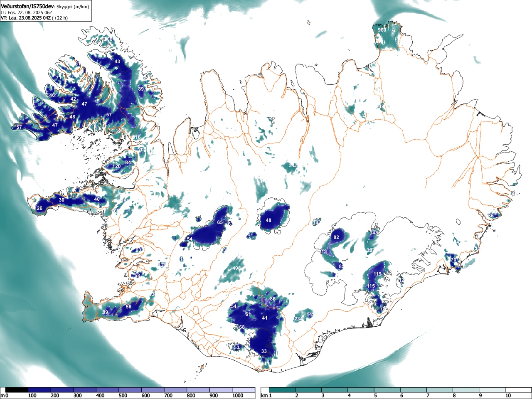Click the IT: Fös. 22. 08. 2025 06Z line

27,12
